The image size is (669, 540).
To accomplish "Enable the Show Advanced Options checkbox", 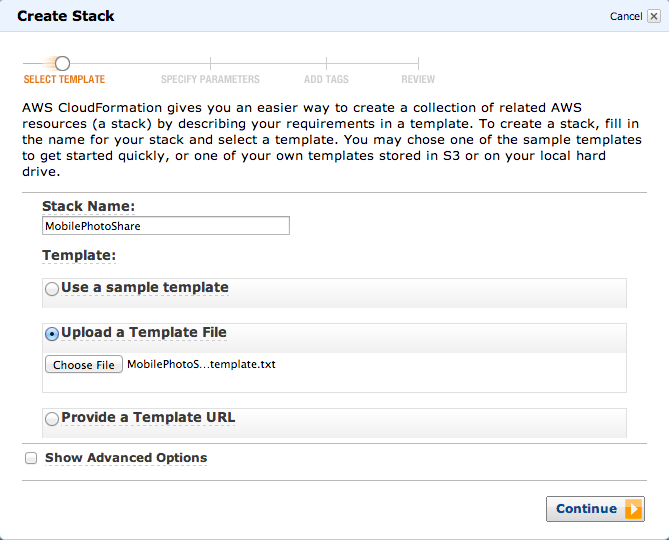I will click(31, 458).
